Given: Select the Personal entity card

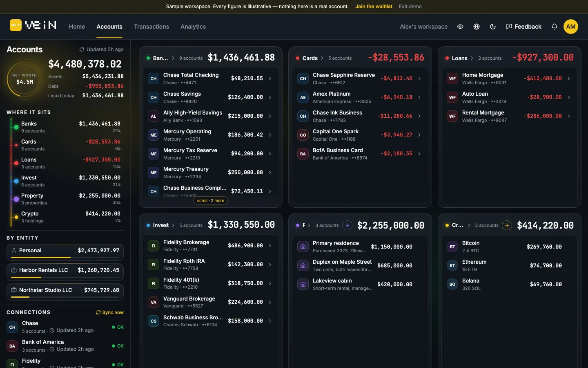Looking at the screenshot, I should [65, 252].
